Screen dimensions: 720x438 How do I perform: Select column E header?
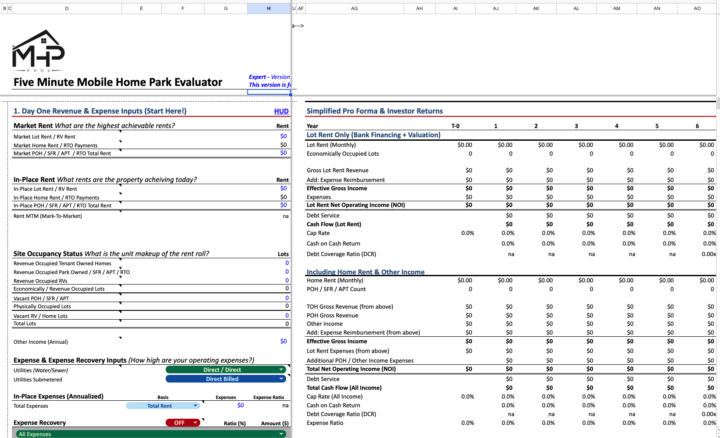[x=141, y=8]
